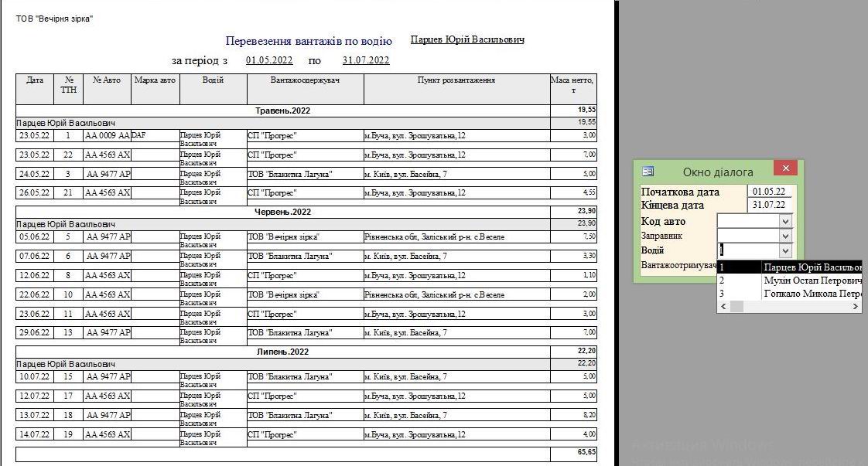Click the form icon in the Окно діалога title bar

click(647, 172)
